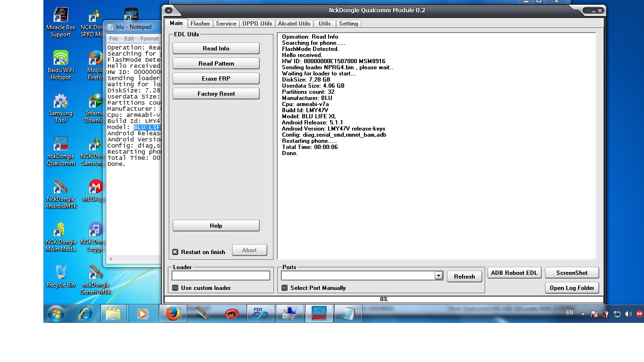644x362 pixels.
Task: Click the MEGA icon in system tray
Action: pos(639,314)
